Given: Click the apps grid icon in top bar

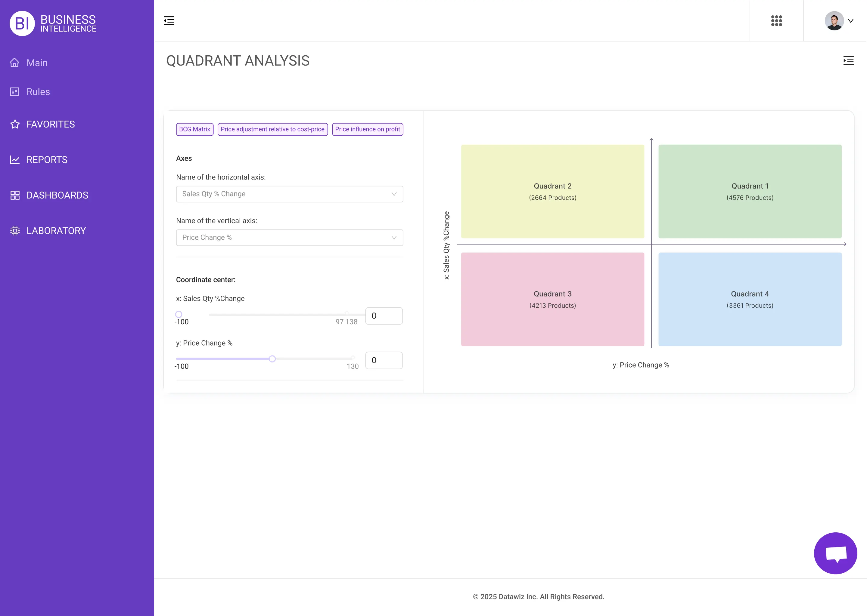Looking at the screenshot, I should (777, 21).
